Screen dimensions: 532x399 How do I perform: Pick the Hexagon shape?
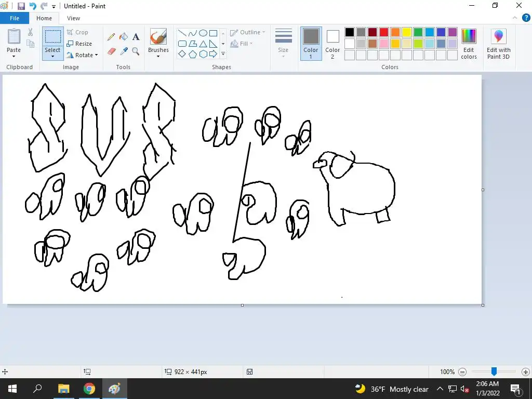click(203, 54)
